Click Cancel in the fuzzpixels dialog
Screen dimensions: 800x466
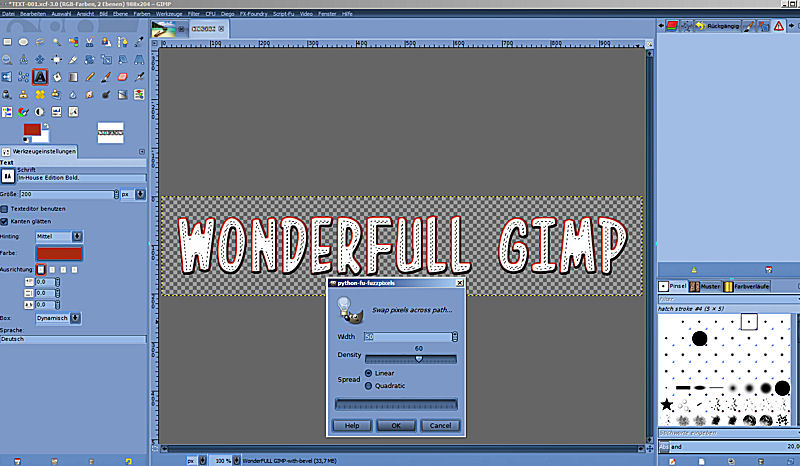[440, 426]
